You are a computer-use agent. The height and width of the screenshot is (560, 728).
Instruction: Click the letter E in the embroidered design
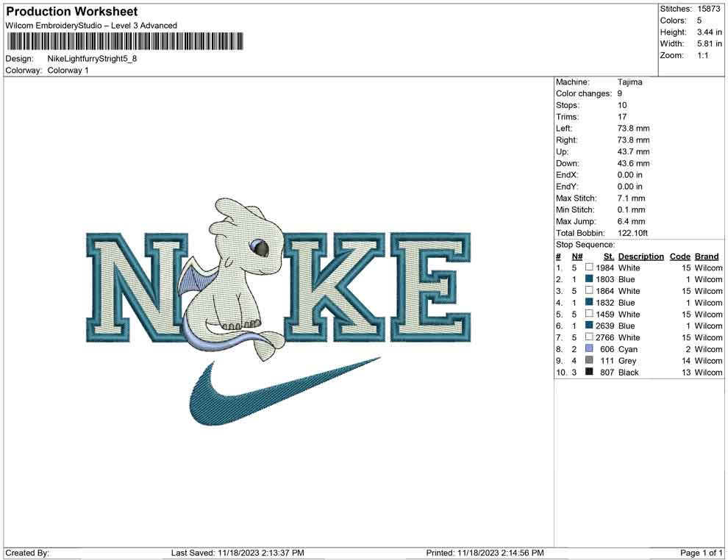[x=431, y=287]
